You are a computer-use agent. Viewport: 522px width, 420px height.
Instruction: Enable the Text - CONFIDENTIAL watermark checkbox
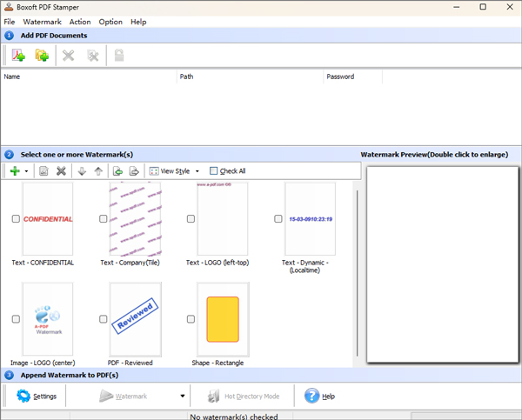pos(16,219)
